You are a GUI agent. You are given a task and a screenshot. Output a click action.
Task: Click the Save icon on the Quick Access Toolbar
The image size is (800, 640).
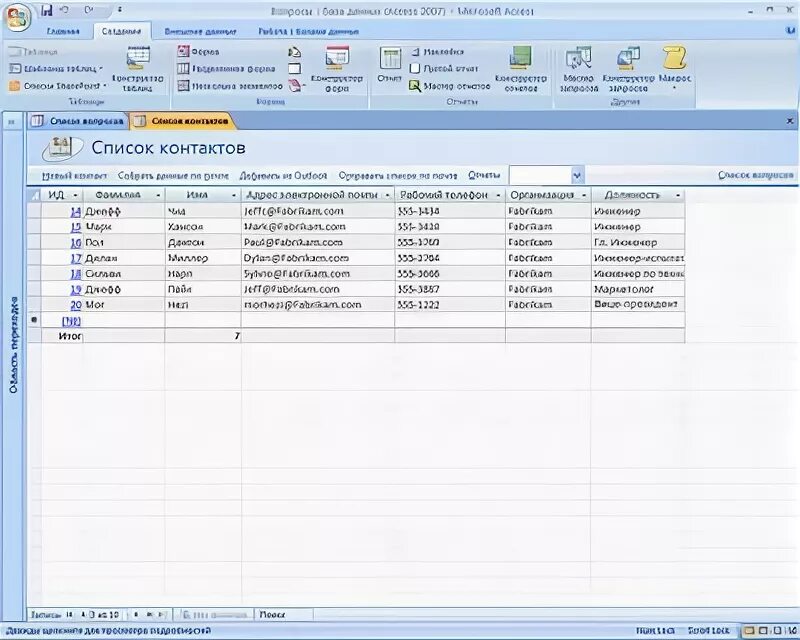coord(45,8)
